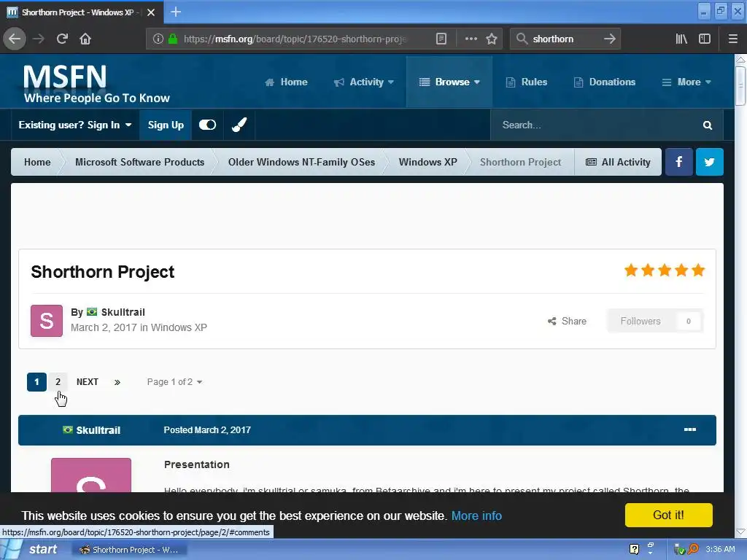Submit the browser search with arrow icon
This screenshot has height=560, width=747.
click(x=609, y=39)
